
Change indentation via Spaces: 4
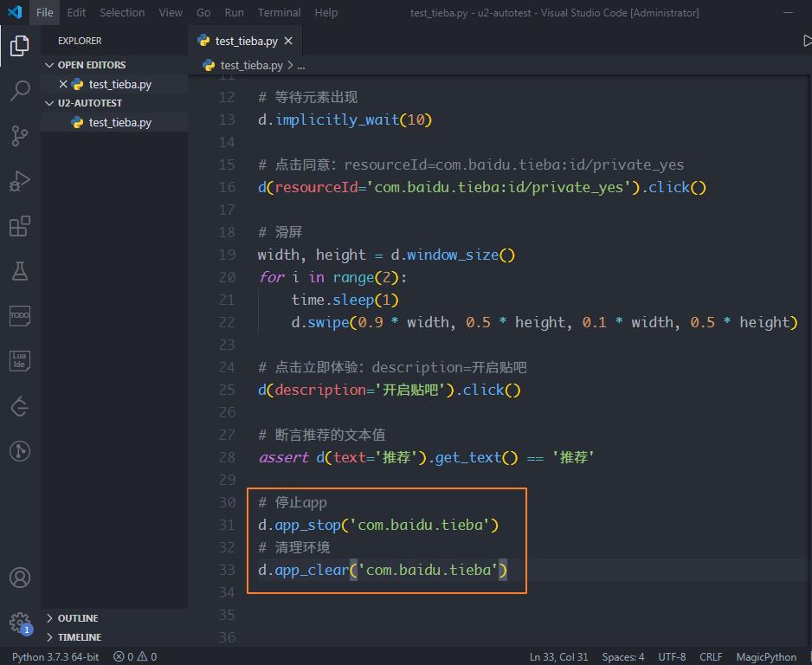(x=623, y=656)
